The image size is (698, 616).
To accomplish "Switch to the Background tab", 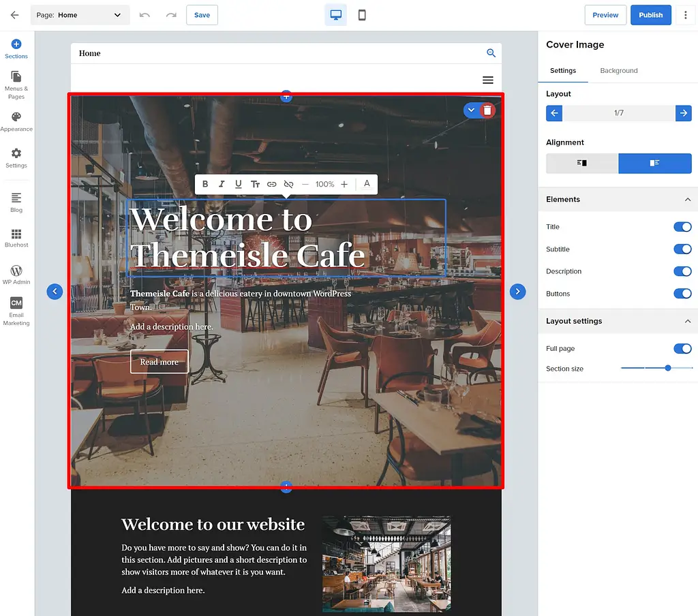I will tap(618, 70).
